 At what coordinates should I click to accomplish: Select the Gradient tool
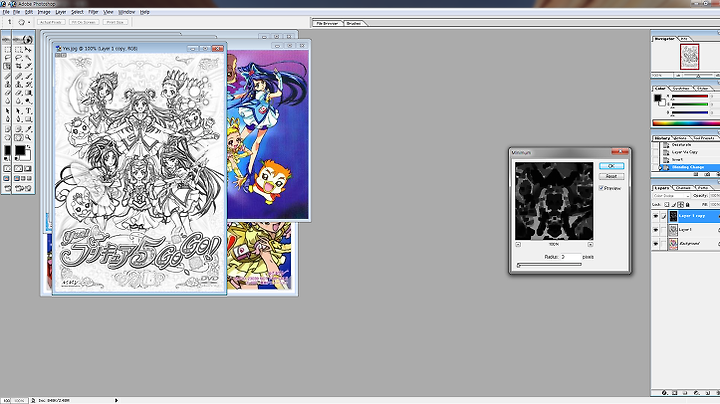click(28, 92)
